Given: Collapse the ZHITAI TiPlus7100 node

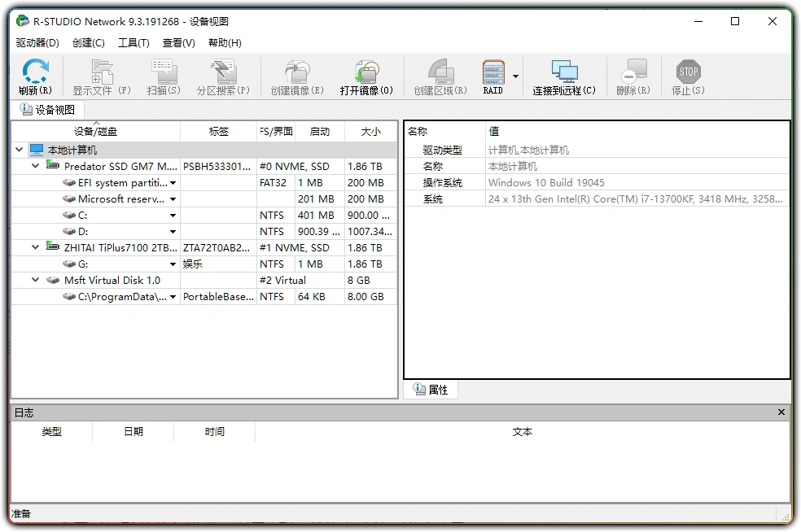Looking at the screenshot, I should coord(35,247).
